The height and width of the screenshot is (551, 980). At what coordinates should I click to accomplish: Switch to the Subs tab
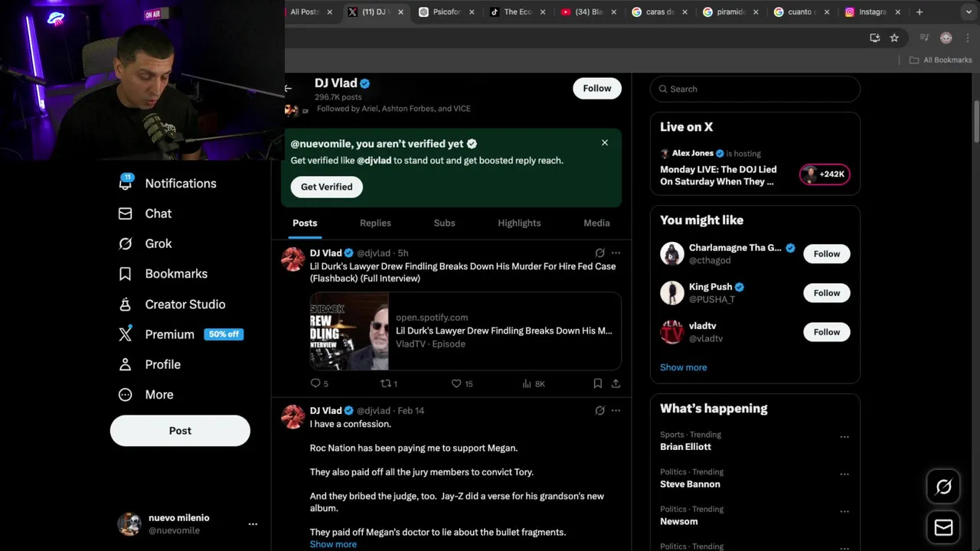point(444,223)
